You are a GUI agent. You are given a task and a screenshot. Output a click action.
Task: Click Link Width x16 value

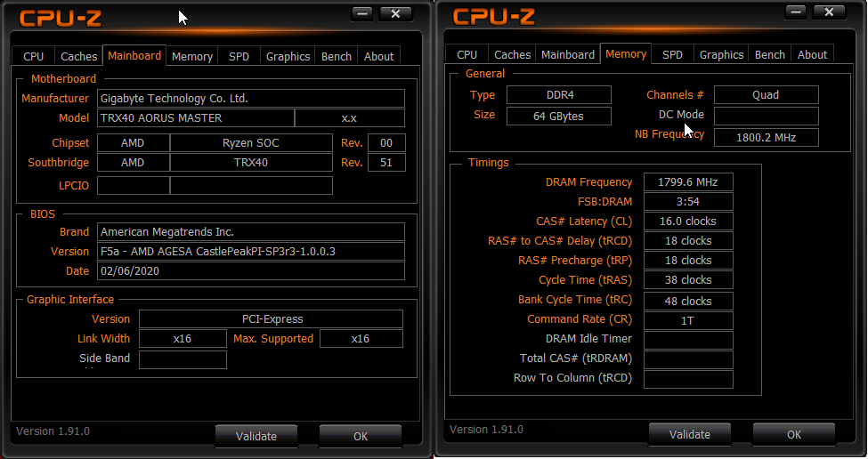(x=183, y=338)
